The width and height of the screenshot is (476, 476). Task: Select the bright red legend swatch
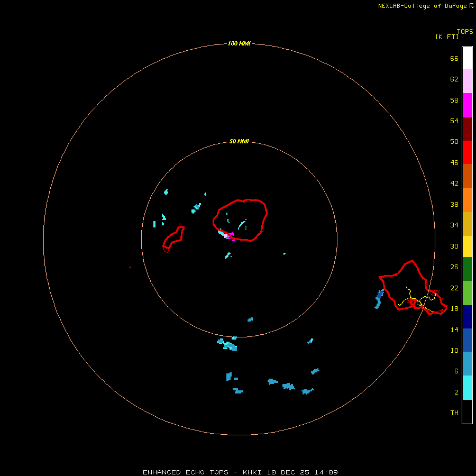pos(467,152)
